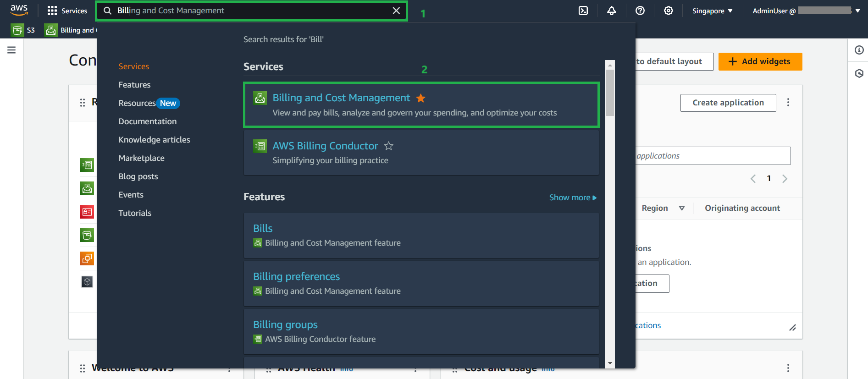Image resolution: width=868 pixels, height=379 pixels.
Task: Select the Tutorials search category
Action: click(135, 213)
